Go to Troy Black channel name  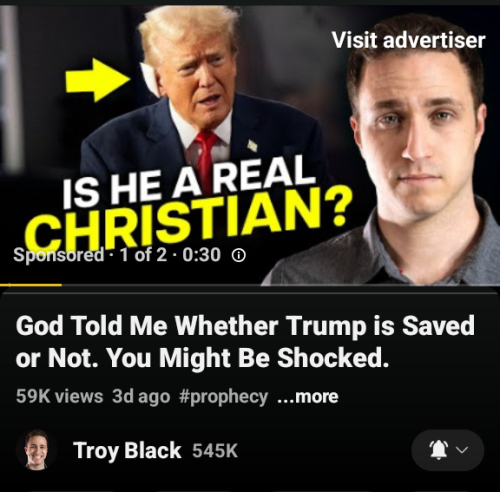point(127,451)
